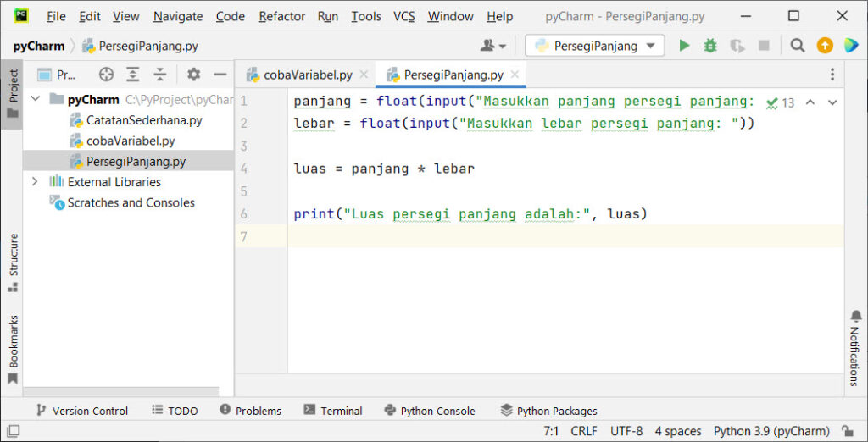The width and height of the screenshot is (868, 442).
Task: Go to next highlighted error arrow
Action: point(832,102)
